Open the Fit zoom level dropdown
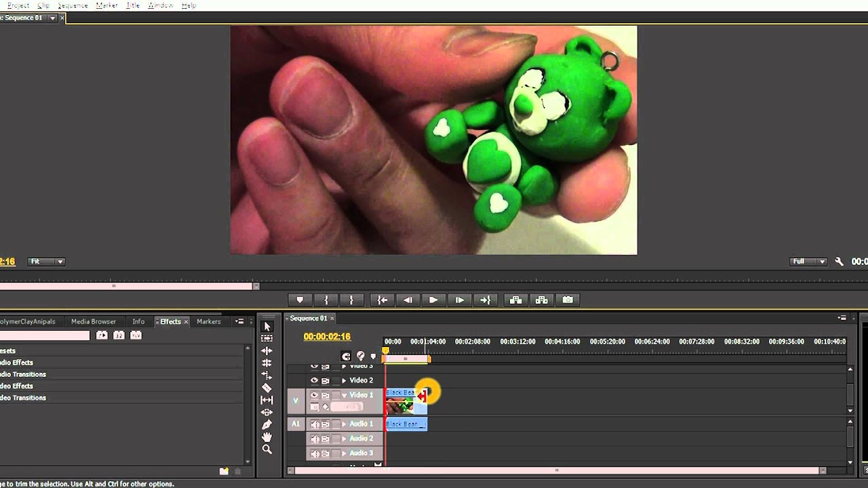Viewport: 868px width, 488px height. point(46,262)
